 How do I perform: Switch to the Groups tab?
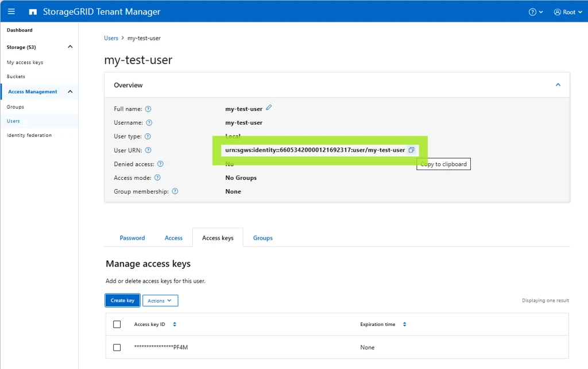coord(263,238)
